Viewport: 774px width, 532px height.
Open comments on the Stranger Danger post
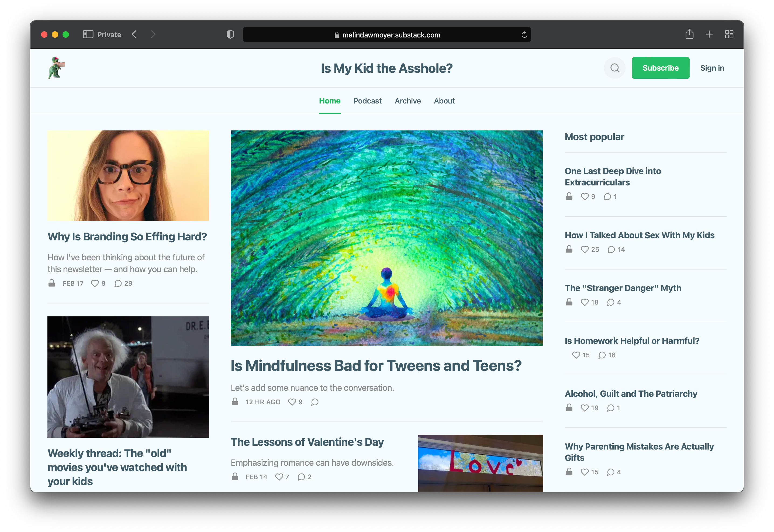point(613,302)
